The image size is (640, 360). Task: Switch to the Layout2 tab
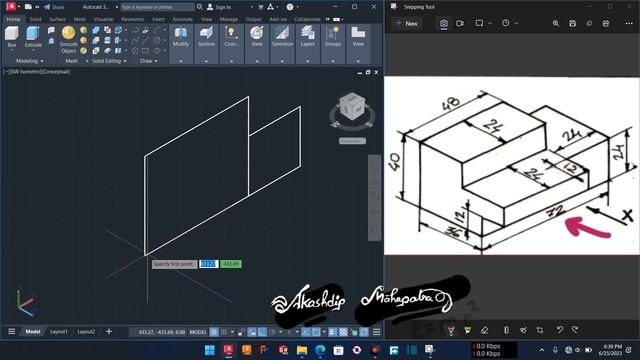click(86, 332)
